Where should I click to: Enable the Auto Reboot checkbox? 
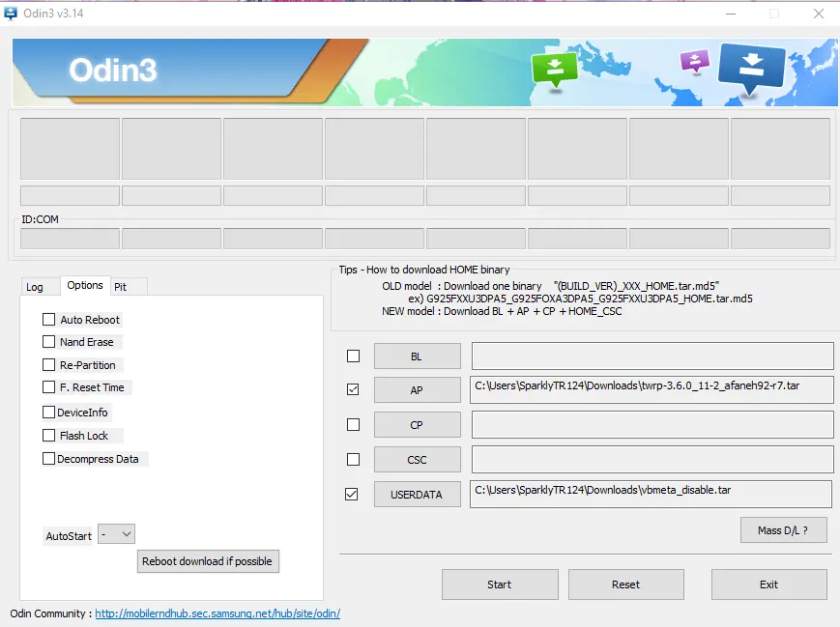[x=48, y=320]
